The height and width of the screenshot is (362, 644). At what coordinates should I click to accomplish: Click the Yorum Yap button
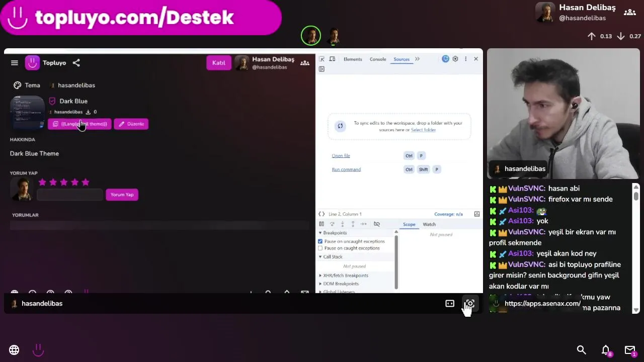tap(122, 195)
